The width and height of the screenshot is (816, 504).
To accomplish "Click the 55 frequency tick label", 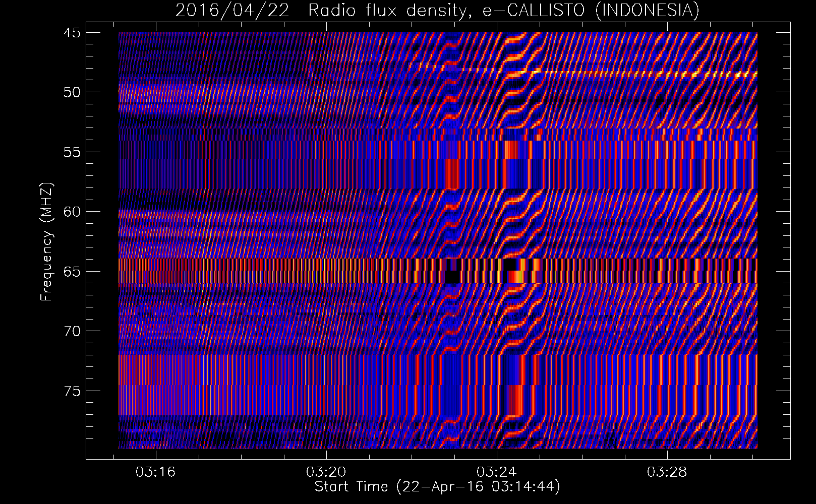I will (x=72, y=152).
